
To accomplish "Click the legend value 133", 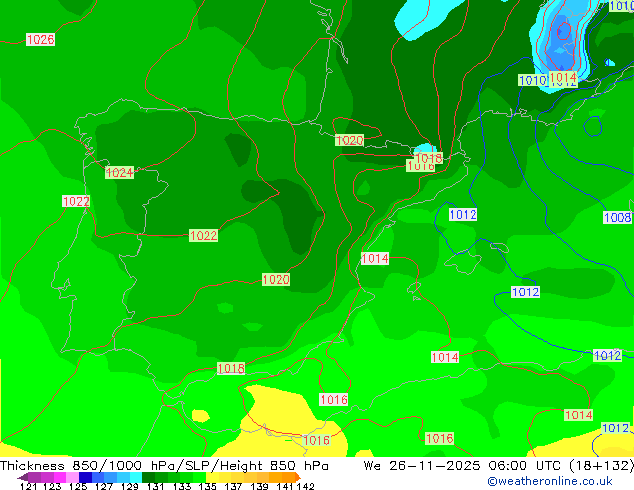I will pyautogui.click(x=181, y=486).
